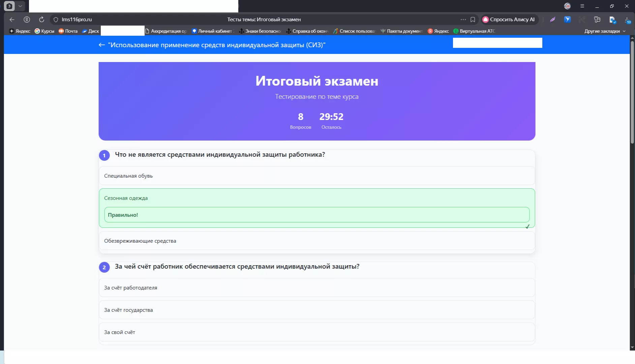Reload the current page
The height and width of the screenshot is (364, 635).
click(41, 20)
